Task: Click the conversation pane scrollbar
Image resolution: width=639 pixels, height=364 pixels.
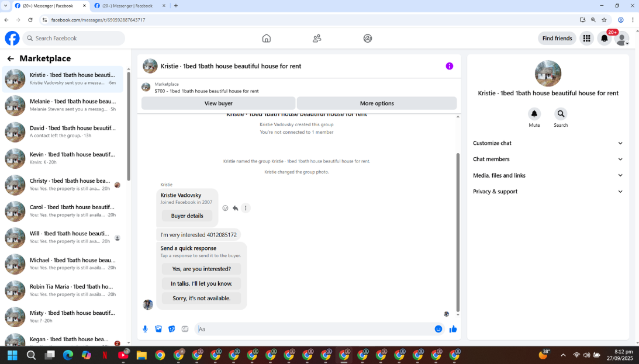Action: 458,232
